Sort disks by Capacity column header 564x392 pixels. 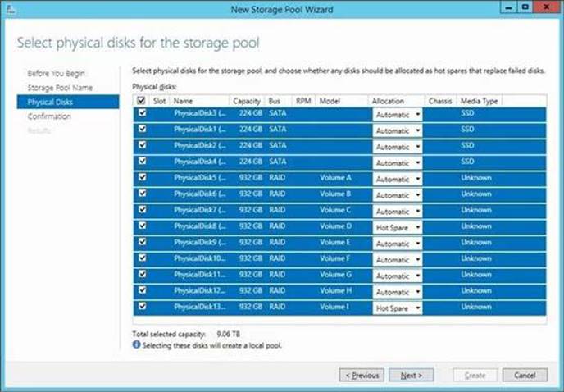[247, 101]
